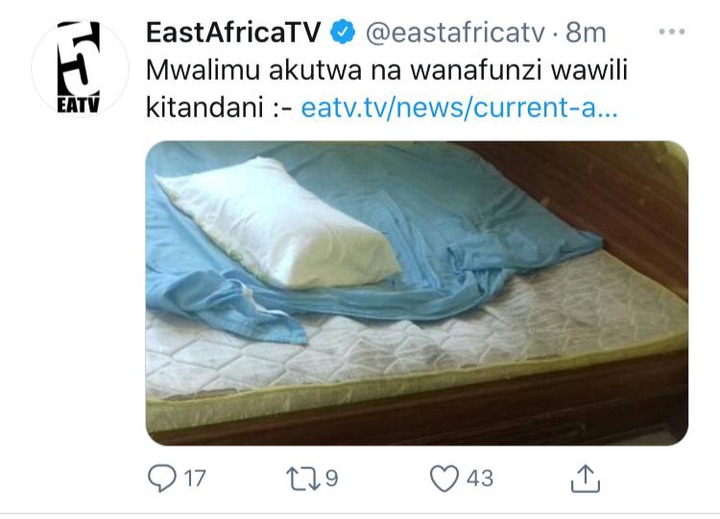Click the retweet arrows icon
The height and width of the screenshot is (519, 720).
pos(303,478)
